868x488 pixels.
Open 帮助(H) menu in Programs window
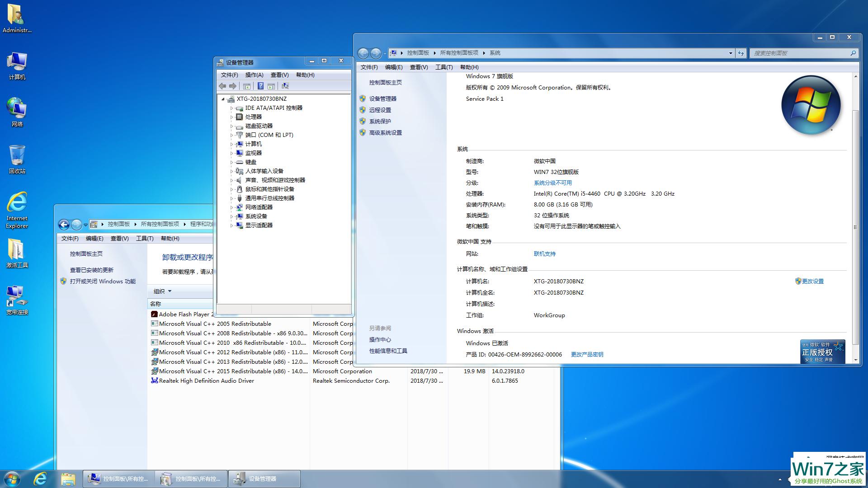170,239
